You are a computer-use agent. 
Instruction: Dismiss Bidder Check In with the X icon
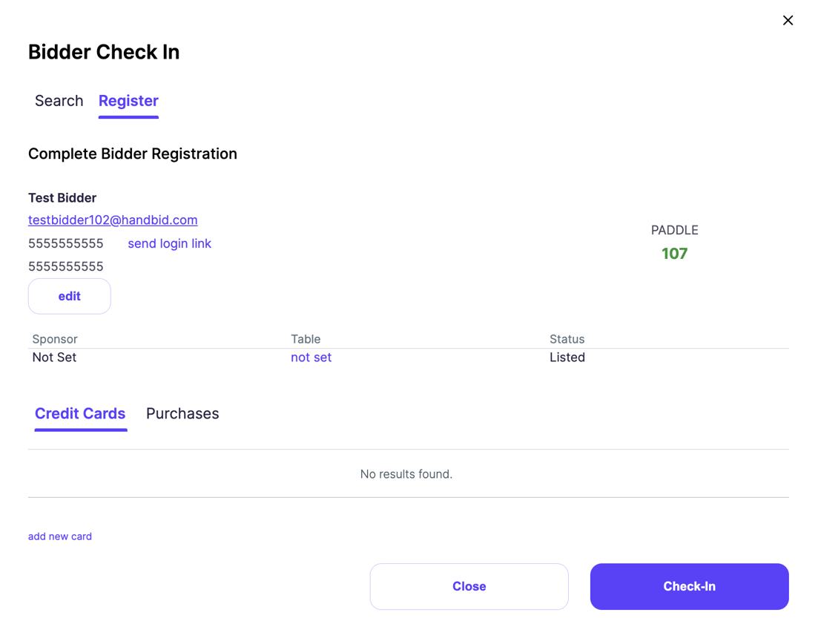pyautogui.click(x=788, y=20)
